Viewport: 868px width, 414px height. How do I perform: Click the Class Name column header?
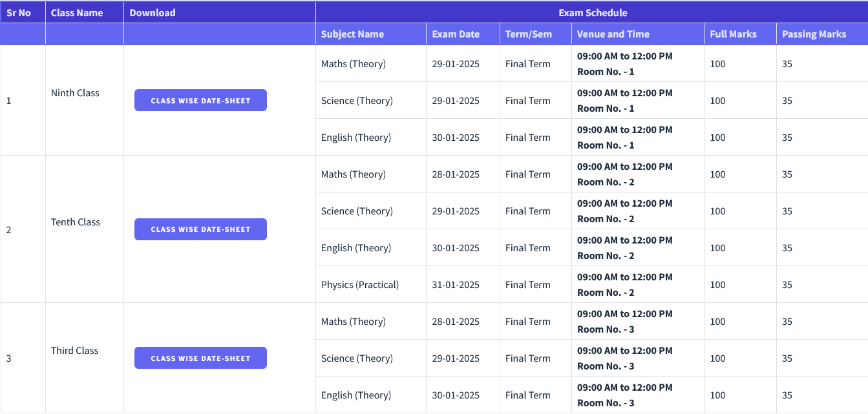[77, 12]
